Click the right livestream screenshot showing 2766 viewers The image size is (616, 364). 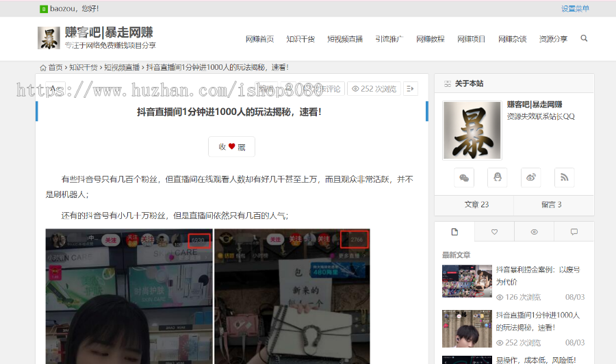tap(292, 296)
